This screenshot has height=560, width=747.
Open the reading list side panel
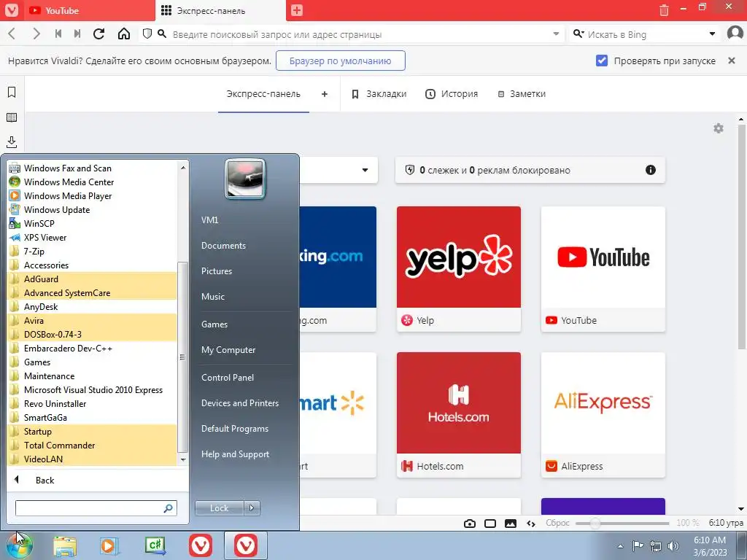[12, 117]
